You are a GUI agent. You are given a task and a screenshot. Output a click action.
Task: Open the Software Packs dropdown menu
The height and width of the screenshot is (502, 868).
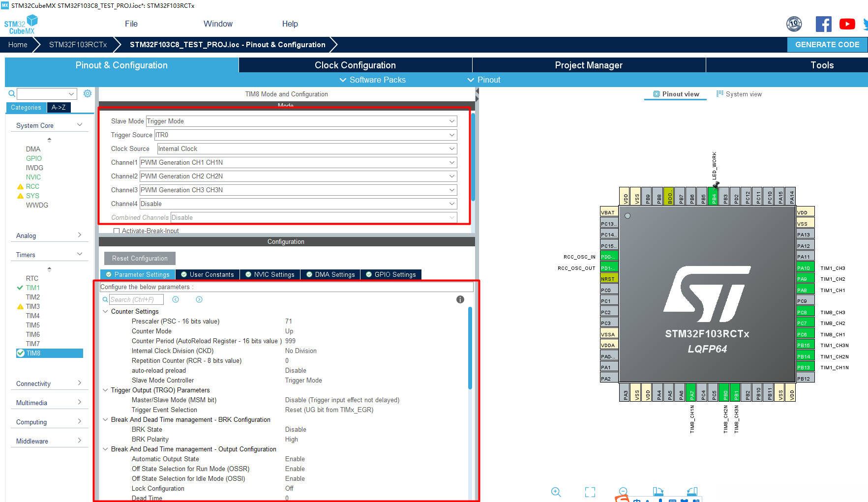(372, 80)
